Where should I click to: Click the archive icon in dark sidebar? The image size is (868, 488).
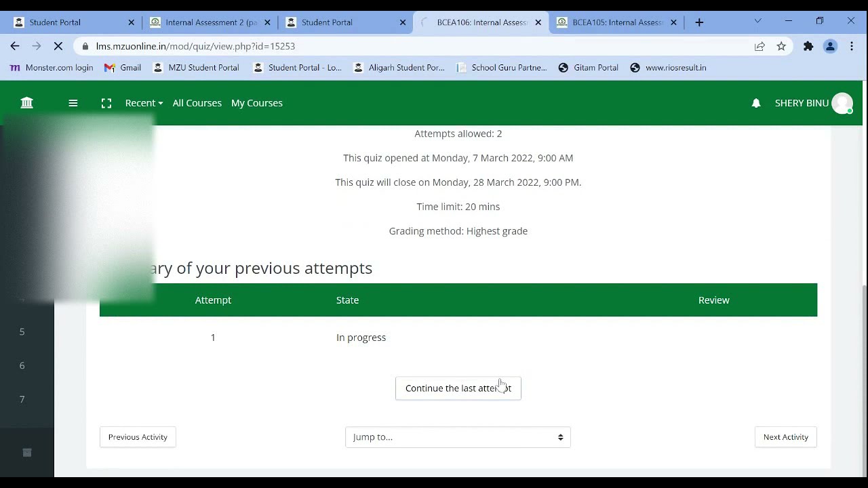pyautogui.click(x=27, y=453)
